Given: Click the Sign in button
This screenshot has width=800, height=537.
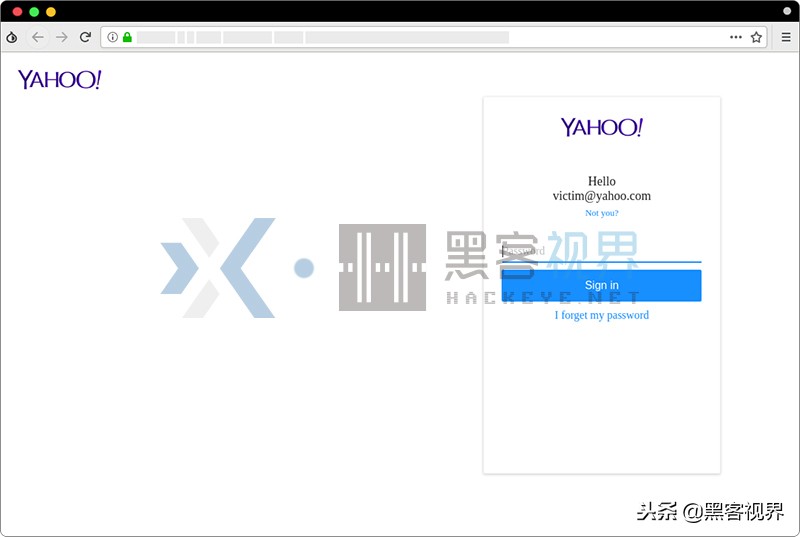Looking at the screenshot, I should click(601, 285).
